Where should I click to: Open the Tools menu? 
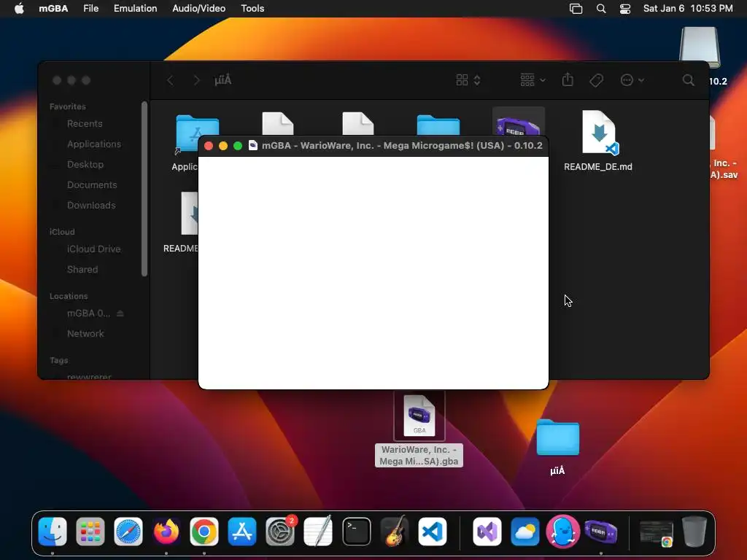pos(252,9)
